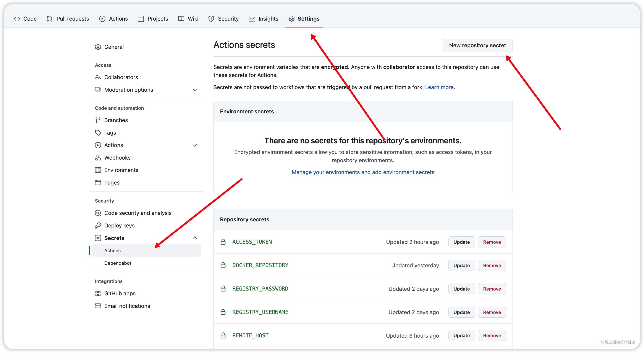Viewport: 644px width, 353px height.
Task: Click the Deploy keys key icon
Action: pos(98,226)
